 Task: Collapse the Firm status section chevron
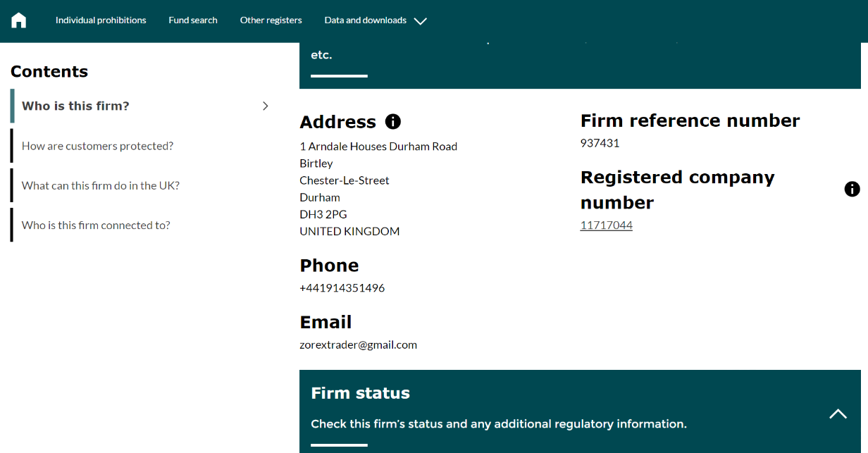coord(838,414)
